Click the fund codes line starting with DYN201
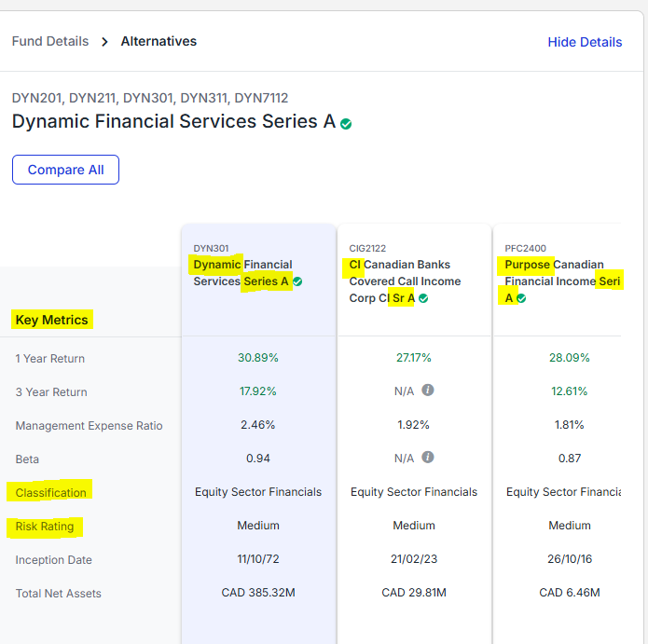Image resolution: width=648 pixels, height=644 pixels. click(x=150, y=98)
